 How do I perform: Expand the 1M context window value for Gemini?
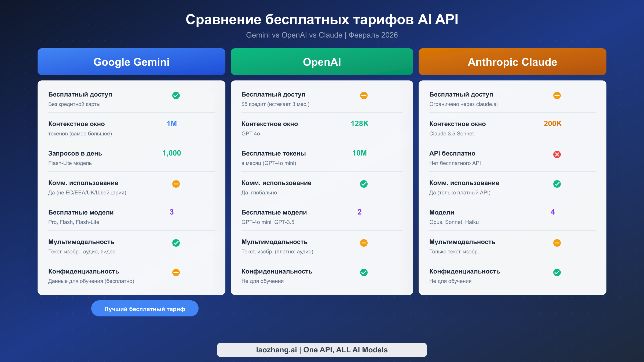point(171,124)
